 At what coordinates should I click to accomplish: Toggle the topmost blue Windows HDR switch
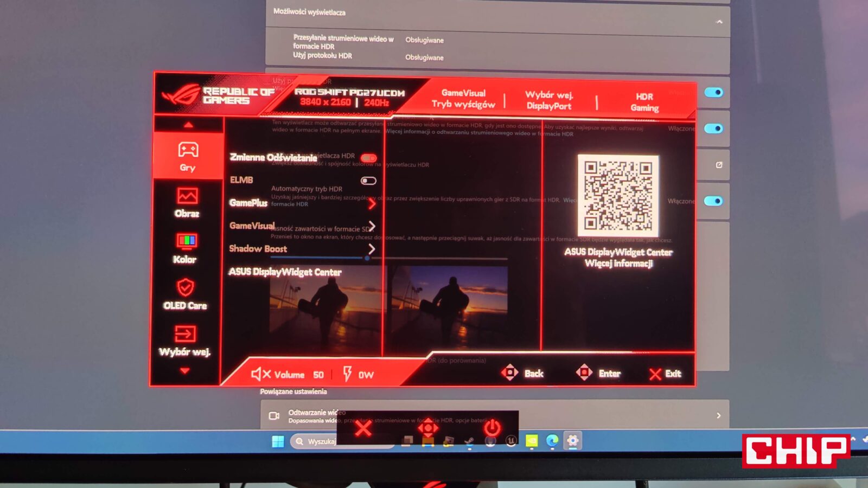coord(713,93)
